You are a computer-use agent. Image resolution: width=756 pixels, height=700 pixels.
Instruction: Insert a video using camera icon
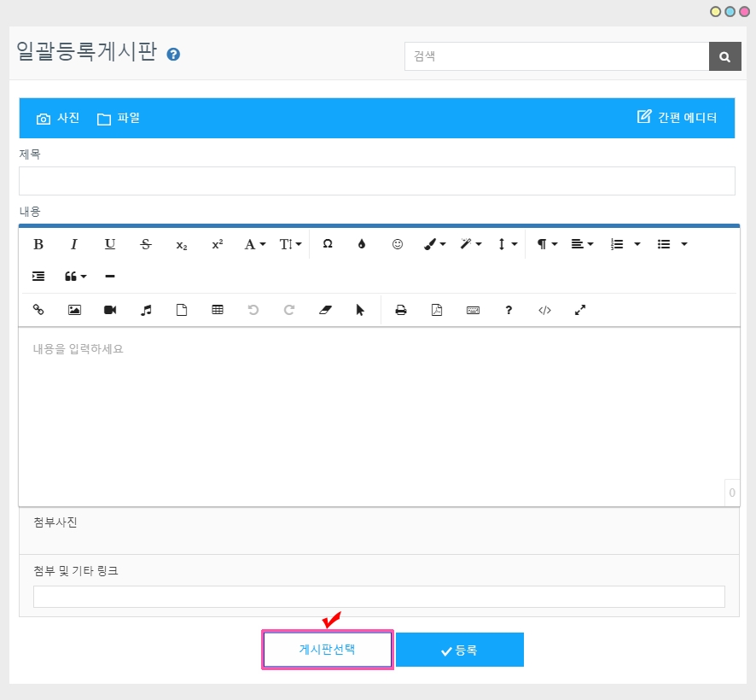click(x=110, y=310)
